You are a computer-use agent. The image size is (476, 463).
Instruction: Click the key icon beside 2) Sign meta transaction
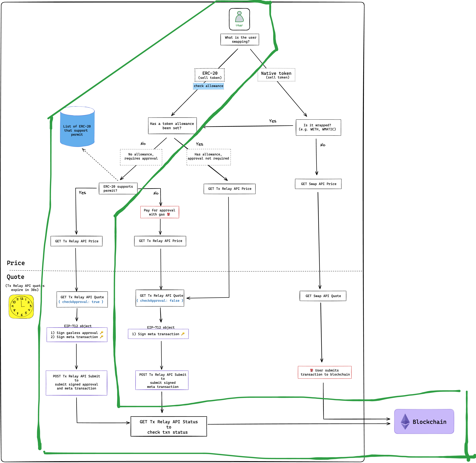[102, 337]
